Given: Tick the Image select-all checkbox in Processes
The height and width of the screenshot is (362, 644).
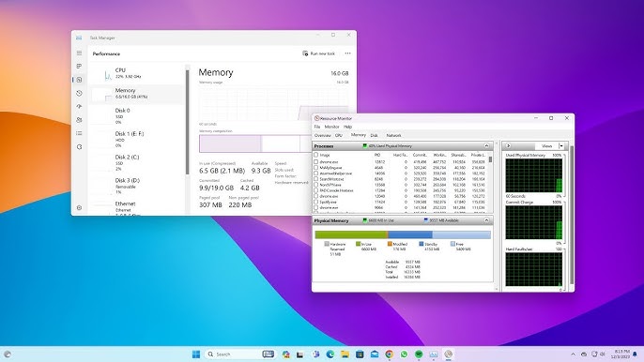Looking at the screenshot, I should pyautogui.click(x=315, y=155).
